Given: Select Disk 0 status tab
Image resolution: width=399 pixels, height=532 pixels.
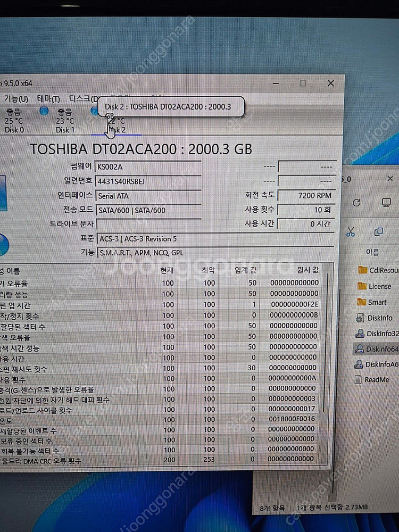Looking at the screenshot, I should (14, 121).
